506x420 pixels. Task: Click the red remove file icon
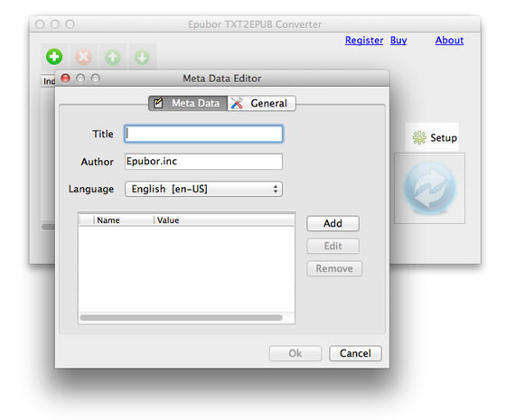tap(83, 57)
